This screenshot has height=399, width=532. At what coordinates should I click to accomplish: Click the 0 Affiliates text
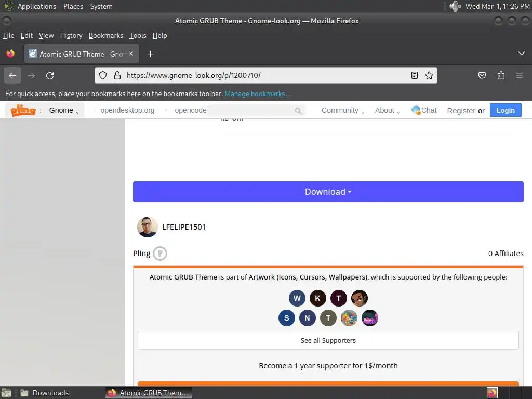pyautogui.click(x=506, y=254)
